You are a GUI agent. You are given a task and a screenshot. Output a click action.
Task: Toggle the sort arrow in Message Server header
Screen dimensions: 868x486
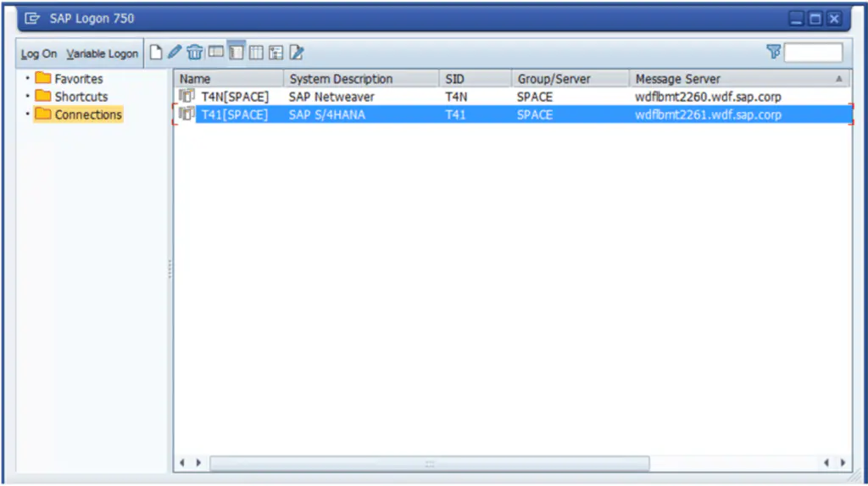[839, 79]
